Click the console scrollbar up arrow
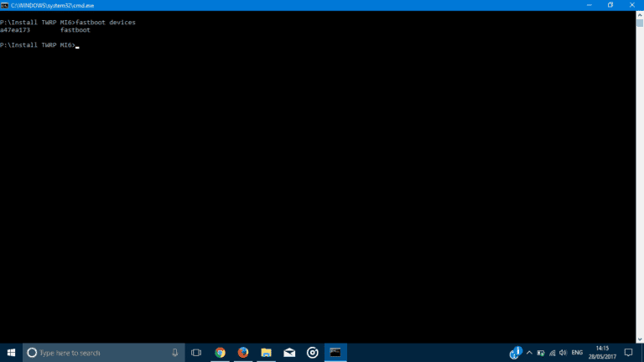 click(x=640, y=15)
